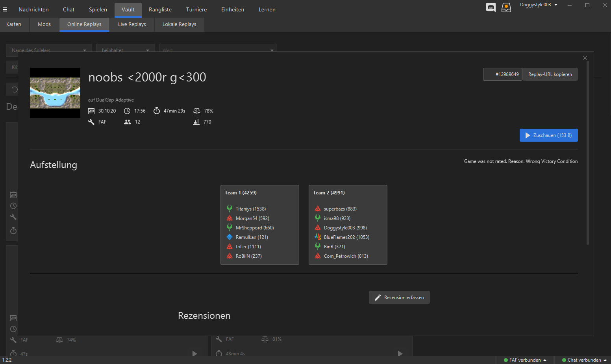The height and width of the screenshot is (364, 611).
Task: Click the notifications icon beside Discord
Action: (506, 7)
